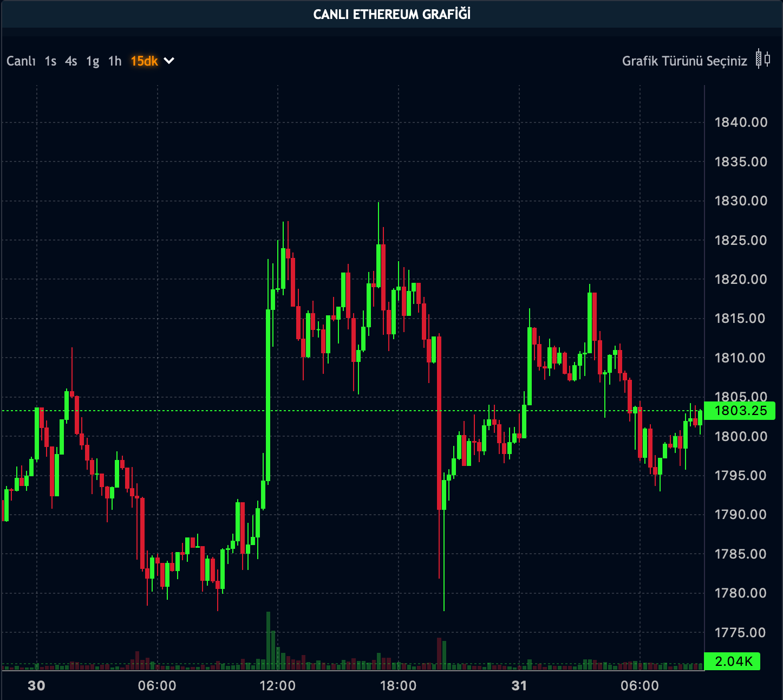Click the 1795.00 price axis label

point(741,476)
